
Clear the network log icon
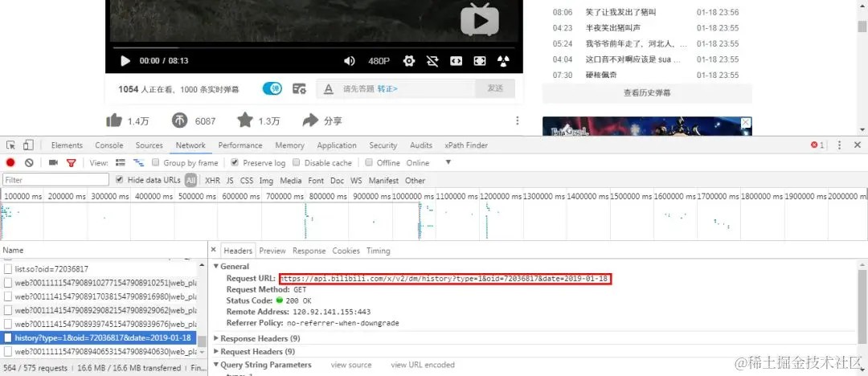pyautogui.click(x=29, y=163)
